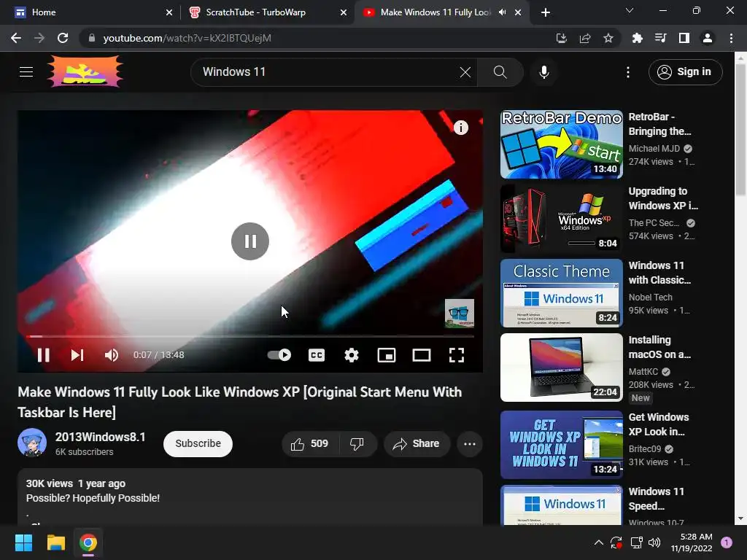Subscribe to the channel
This screenshot has height=560, width=747.
pos(198,444)
